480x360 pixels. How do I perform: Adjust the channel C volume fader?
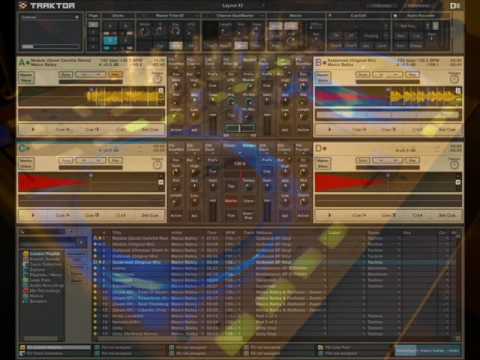pos(212,210)
